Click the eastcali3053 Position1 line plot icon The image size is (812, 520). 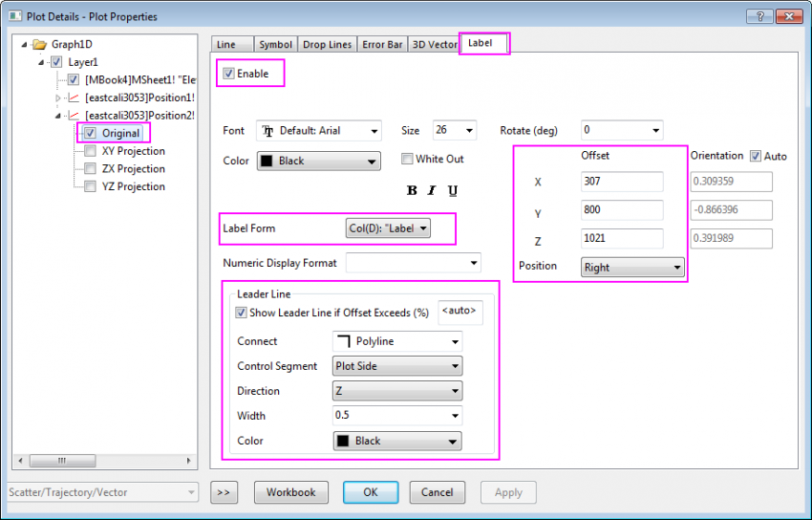(73, 97)
